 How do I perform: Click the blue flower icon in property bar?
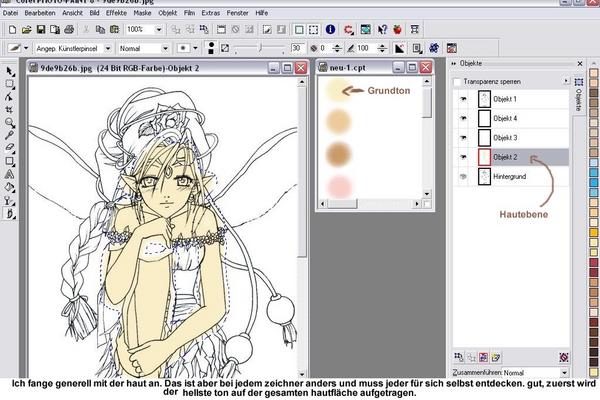pyautogui.click(x=434, y=48)
